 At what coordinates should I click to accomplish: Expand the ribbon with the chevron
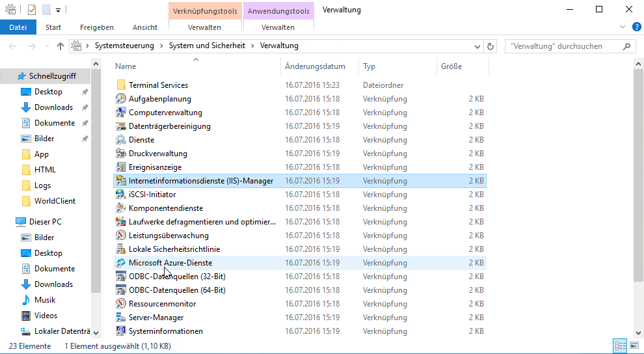click(x=620, y=27)
